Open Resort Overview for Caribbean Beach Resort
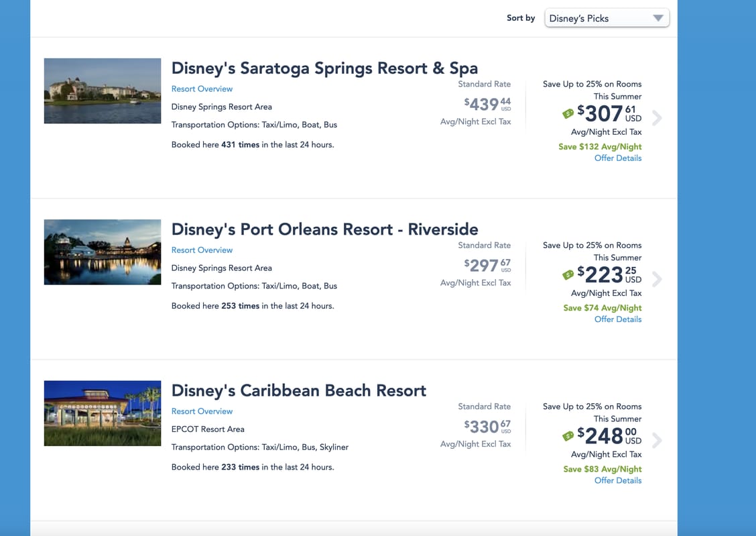 (202, 411)
